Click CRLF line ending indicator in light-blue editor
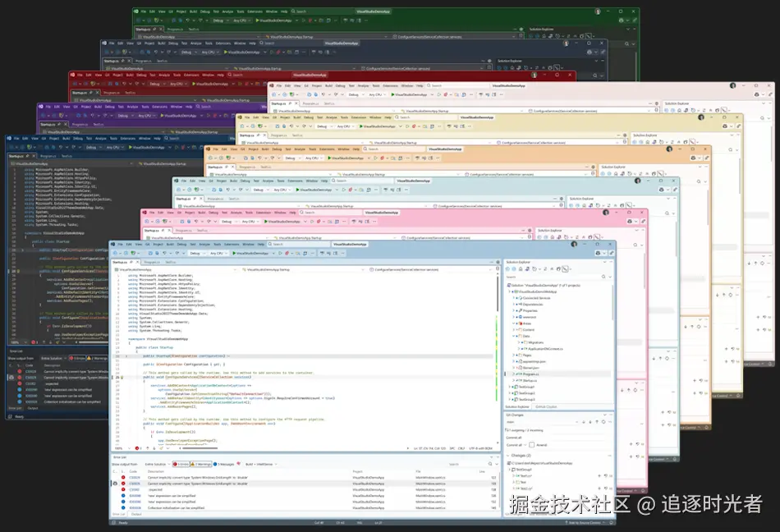 coord(461,448)
